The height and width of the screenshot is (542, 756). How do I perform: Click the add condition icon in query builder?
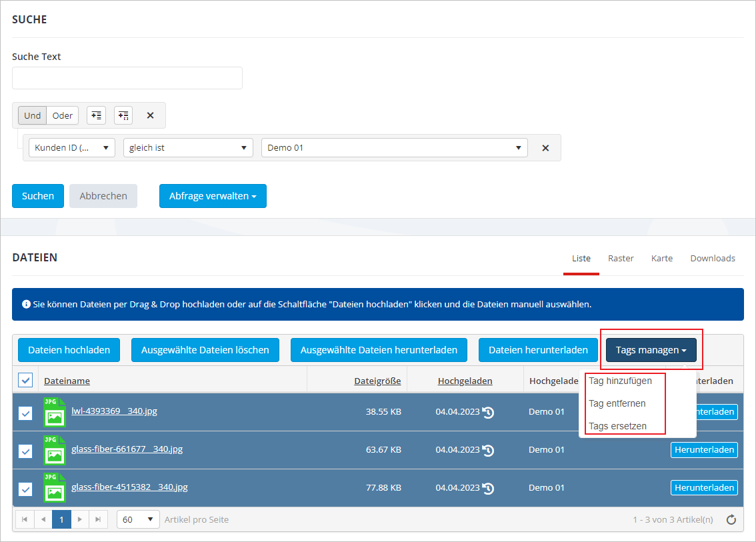click(96, 115)
